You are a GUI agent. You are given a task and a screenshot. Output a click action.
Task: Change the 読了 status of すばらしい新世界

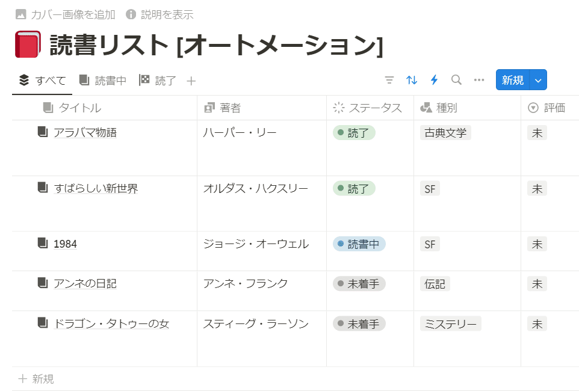coord(354,188)
